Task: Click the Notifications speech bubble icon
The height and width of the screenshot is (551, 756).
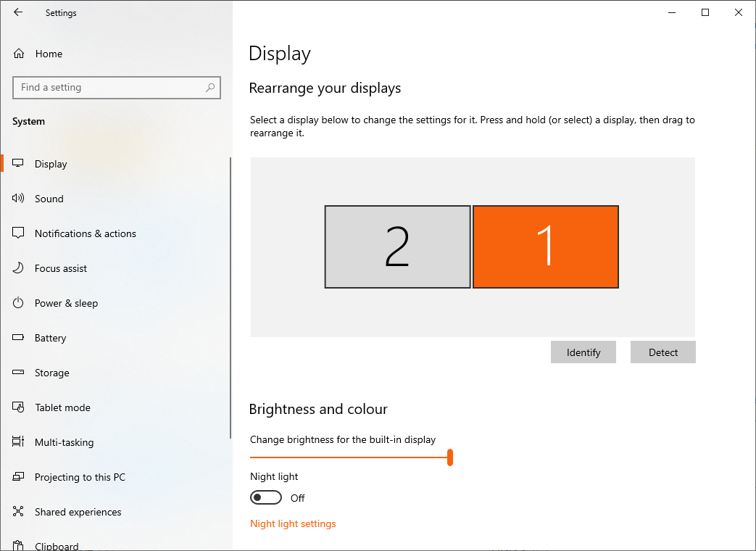Action: tap(18, 233)
